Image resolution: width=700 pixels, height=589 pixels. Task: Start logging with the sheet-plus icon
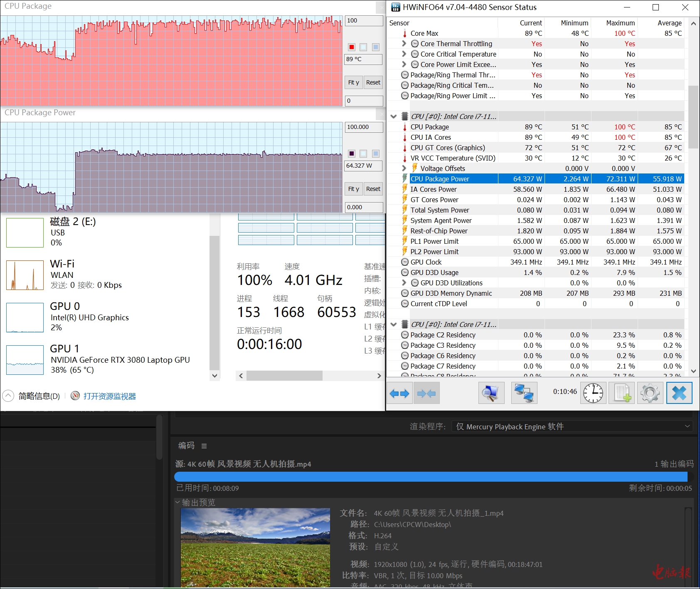click(x=622, y=393)
